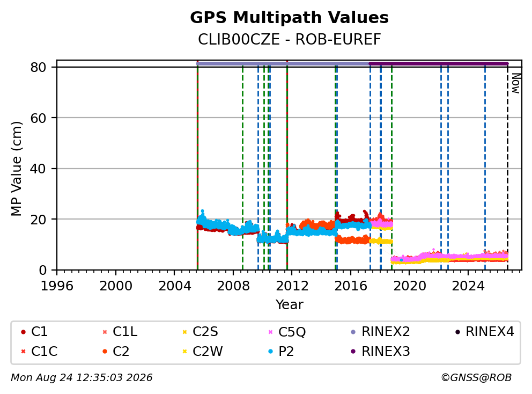The image size is (532, 394).
Task: Click the dark purple RINEX3 timeline bar
Action: point(439,63)
